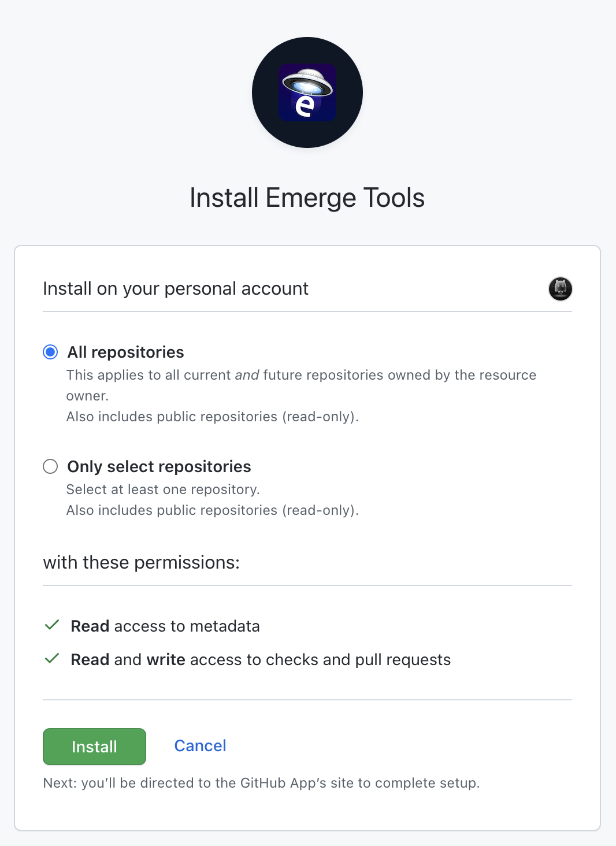This screenshot has height=846, width=616.
Task: Click the "with these permissions:" heading
Action: coord(141,562)
